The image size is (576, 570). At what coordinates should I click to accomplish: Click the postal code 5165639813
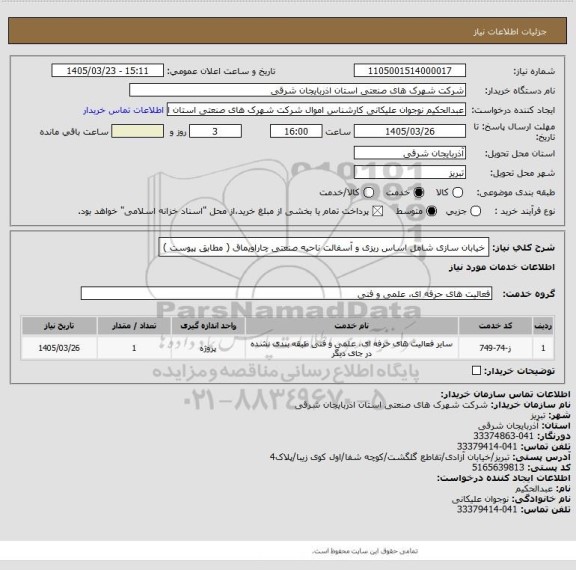(x=498, y=468)
